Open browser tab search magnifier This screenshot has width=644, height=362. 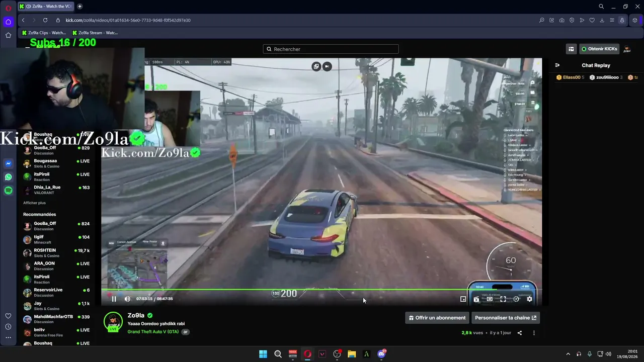pos(601,7)
